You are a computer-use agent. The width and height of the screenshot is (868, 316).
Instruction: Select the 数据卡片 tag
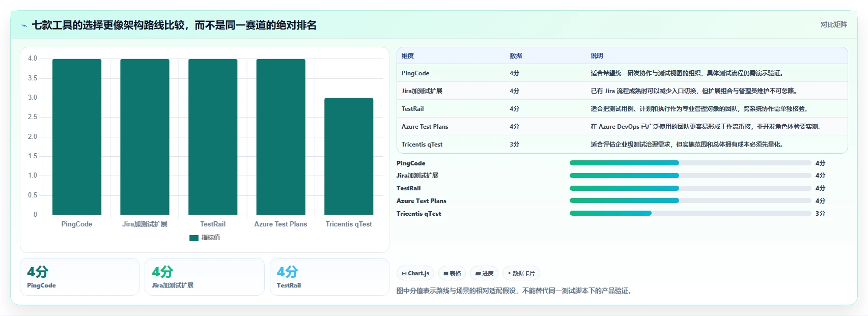coord(521,273)
